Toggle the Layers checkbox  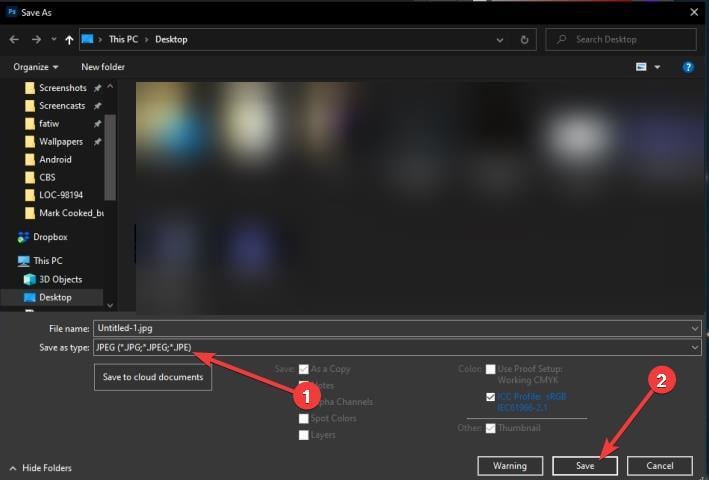point(303,435)
